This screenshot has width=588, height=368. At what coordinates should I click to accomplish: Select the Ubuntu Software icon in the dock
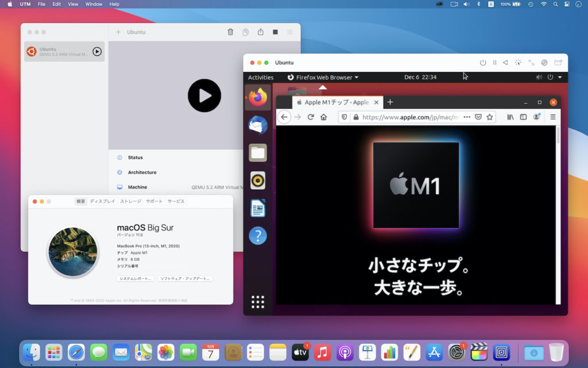[x=257, y=180]
